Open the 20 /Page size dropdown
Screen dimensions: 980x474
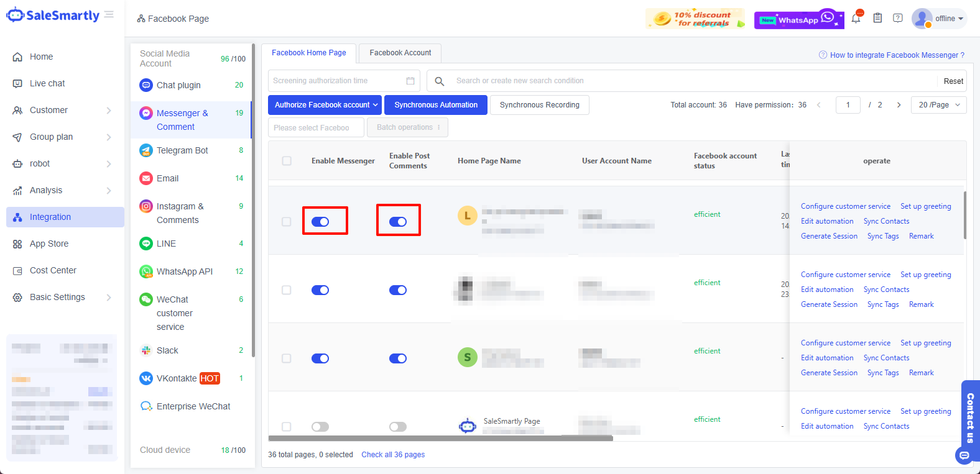click(x=939, y=105)
